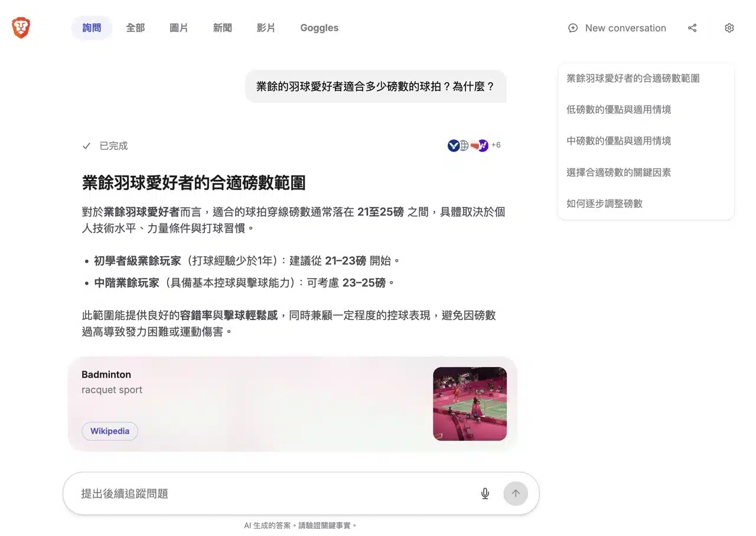The image size is (756, 536).
Task: Open the 影片 tab
Action: (x=266, y=28)
